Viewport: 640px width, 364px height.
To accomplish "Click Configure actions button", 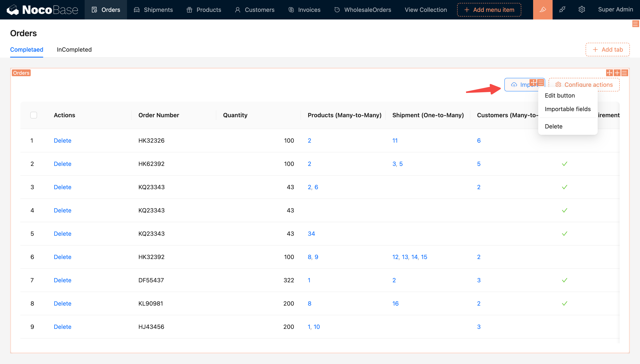I will [584, 85].
